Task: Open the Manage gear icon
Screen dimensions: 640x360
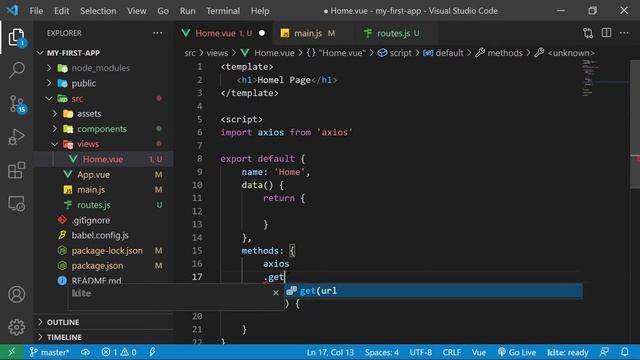Action: [16, 327]
